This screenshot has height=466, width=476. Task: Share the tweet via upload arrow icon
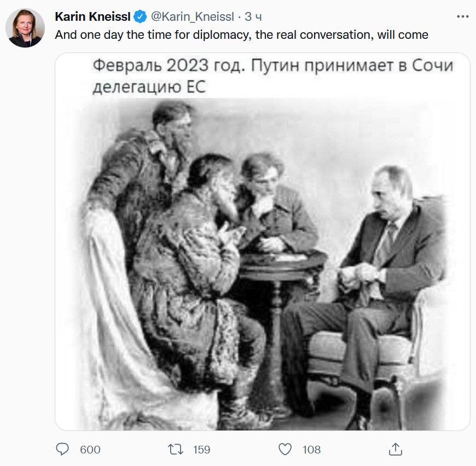click(x=395, y=449)
